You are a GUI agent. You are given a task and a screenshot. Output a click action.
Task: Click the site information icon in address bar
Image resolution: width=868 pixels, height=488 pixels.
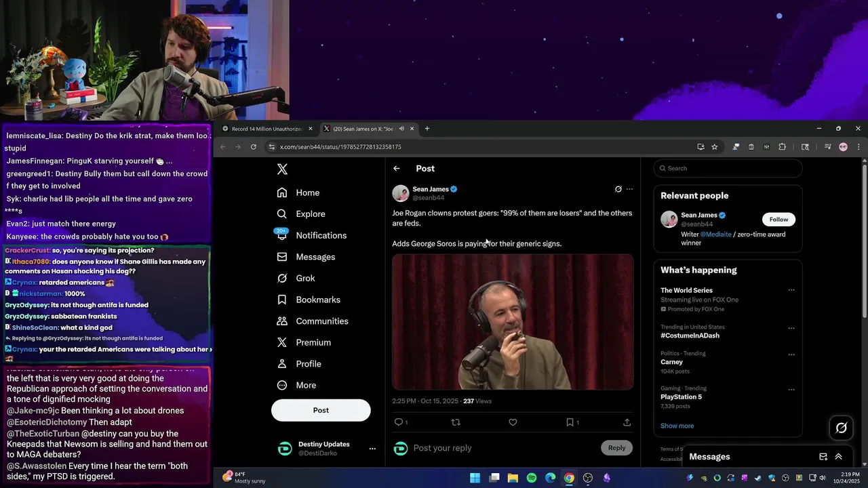pos(271,147)
